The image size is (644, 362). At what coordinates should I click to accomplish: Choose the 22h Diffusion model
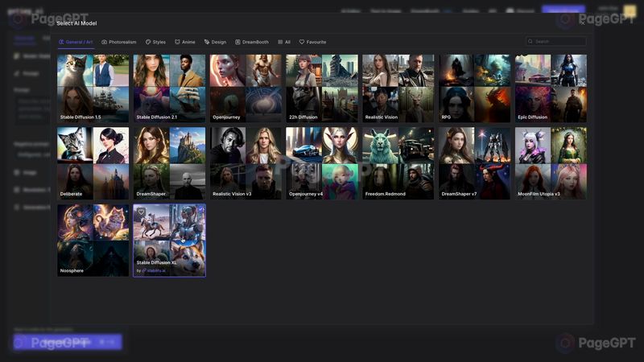322,88
